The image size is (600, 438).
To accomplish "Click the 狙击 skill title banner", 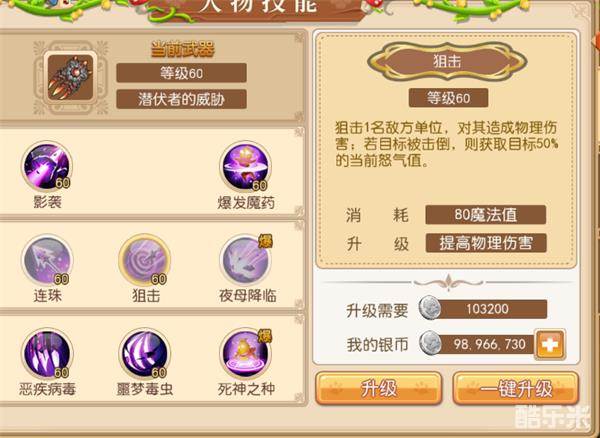I will coord(447,61).
